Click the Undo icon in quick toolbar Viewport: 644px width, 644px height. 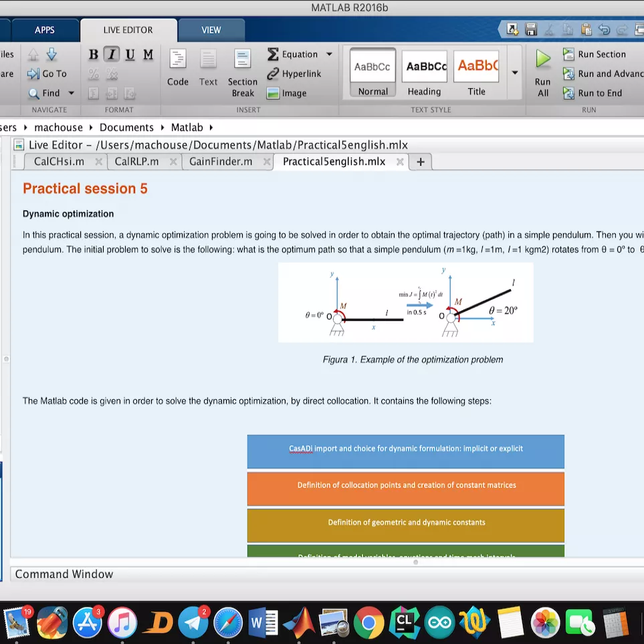pyautogui.click(x=604, y=29)
